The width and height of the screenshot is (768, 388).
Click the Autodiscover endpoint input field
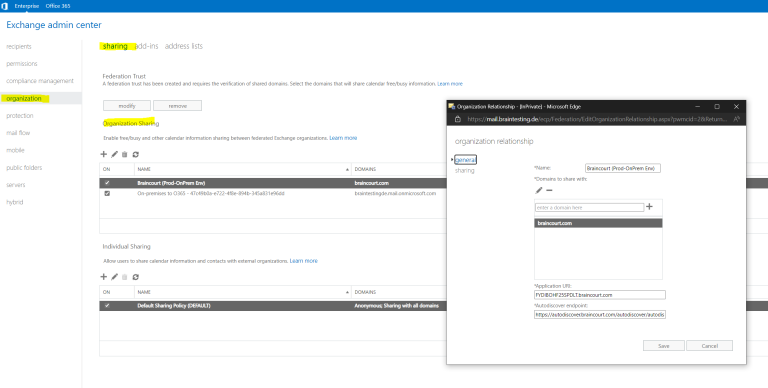pyautogui.click(x=600, y=315)
